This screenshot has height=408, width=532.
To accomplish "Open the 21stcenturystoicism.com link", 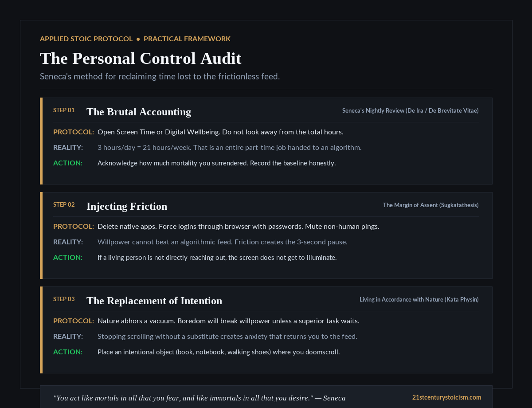I will [x=446, y=397].
